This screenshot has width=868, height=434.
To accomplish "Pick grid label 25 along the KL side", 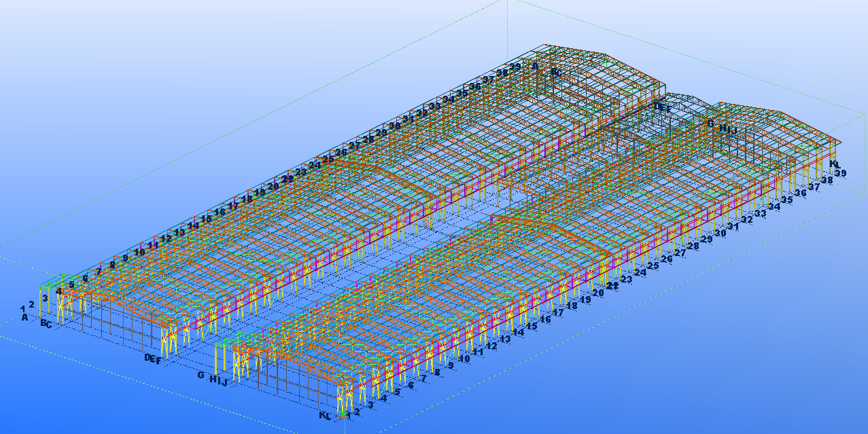I will click(x=653, y=266).
